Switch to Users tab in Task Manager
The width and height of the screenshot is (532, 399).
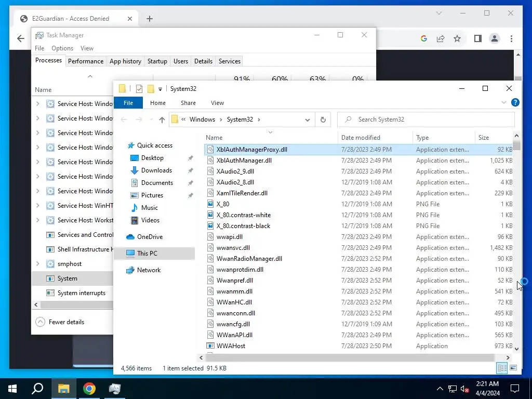180,61
